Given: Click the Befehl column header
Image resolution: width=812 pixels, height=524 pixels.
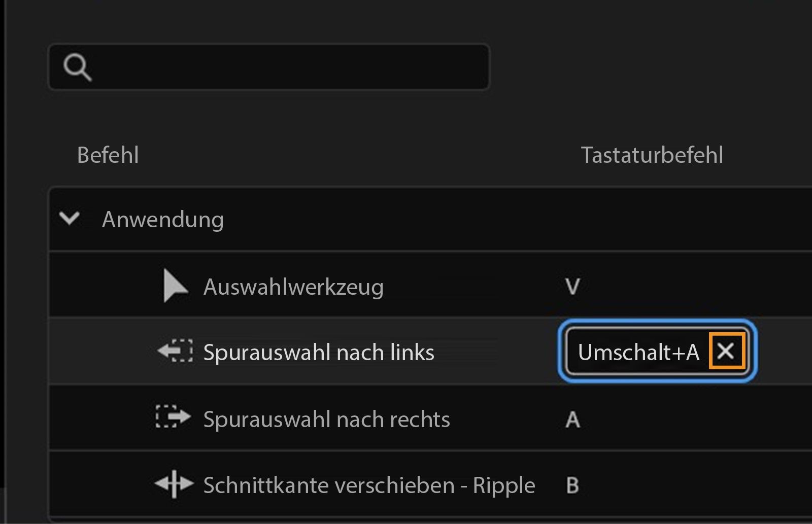Looking at the screenshot, I should pos(108,155).
